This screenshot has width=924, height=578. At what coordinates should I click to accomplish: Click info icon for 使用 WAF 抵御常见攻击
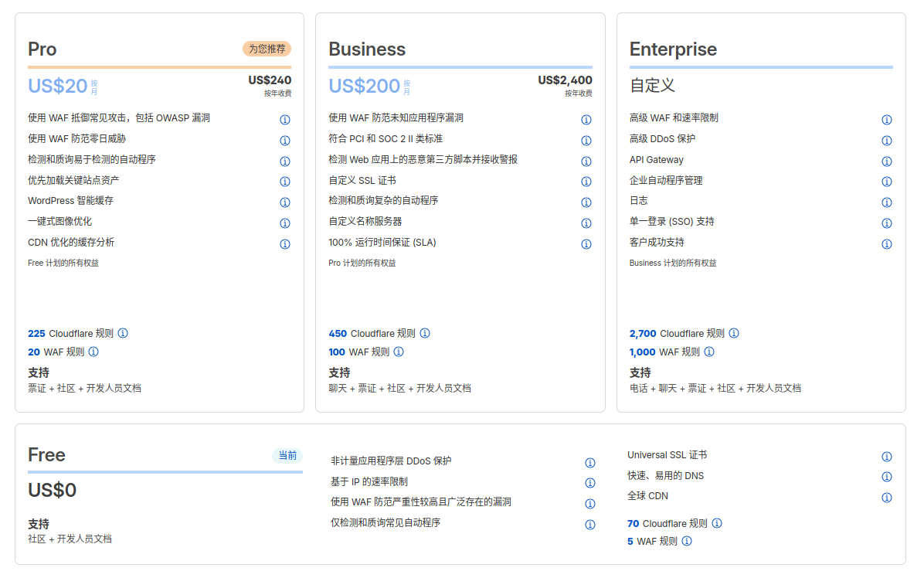tap(284, 120)
